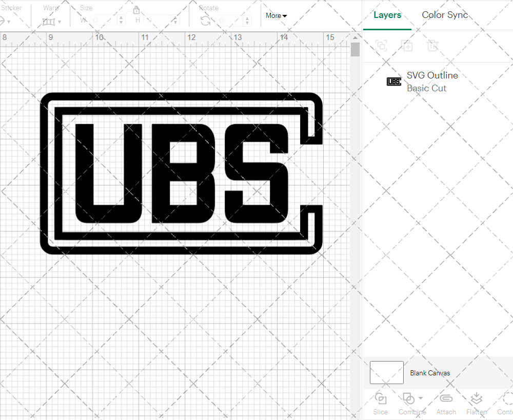The width and height of the screenshot is (513, 420).
Task: Click the Blank Canvas color swatch
Action: point(386,373)
